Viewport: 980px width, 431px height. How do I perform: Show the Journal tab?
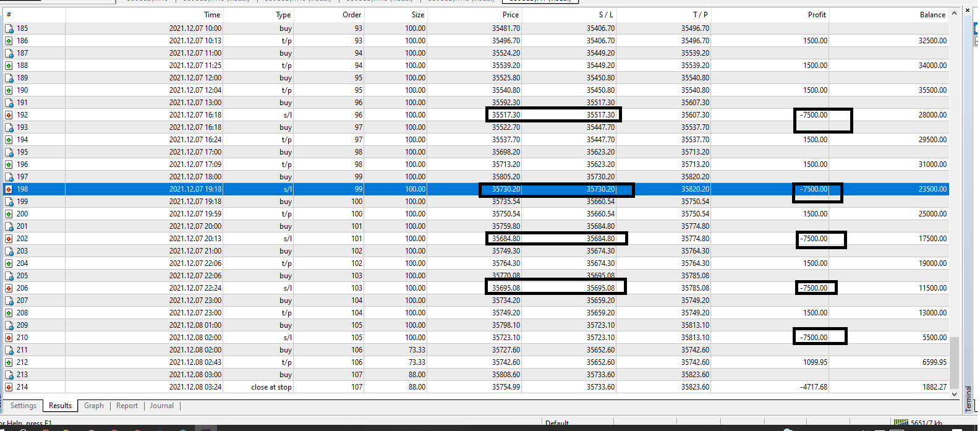[161, 406]
